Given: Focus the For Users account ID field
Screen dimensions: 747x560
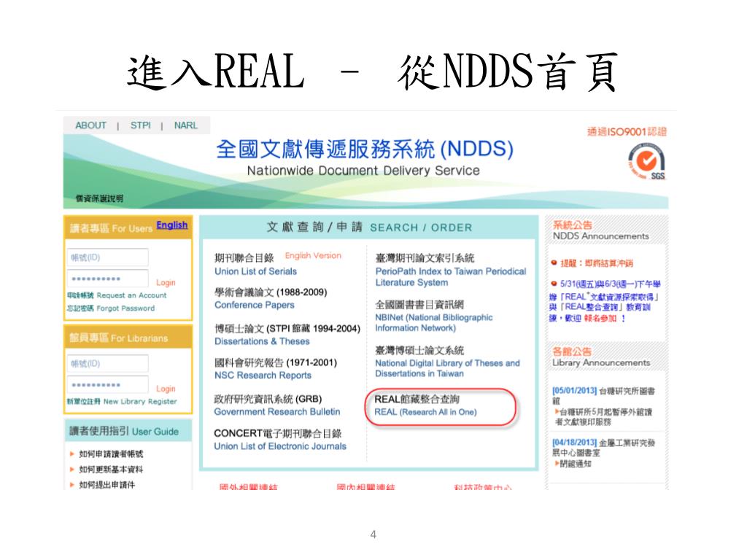Looking at the screenshot, I should 108,257.
